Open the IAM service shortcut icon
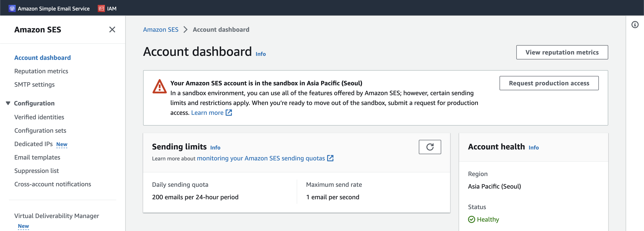This screenshot has height=231, width=644. coord(101,8)
